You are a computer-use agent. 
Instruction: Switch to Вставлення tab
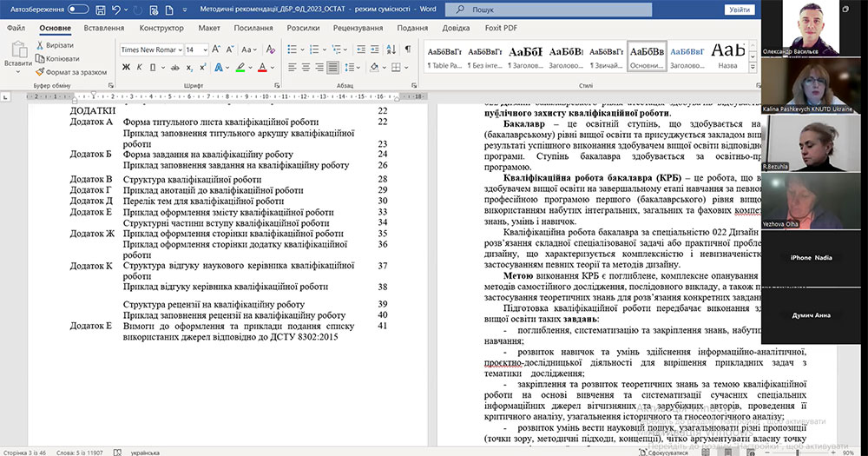104,28
